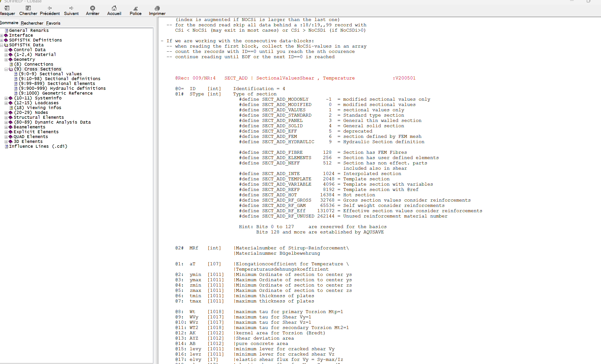The height and width of the screenshot is (364, 601).
Task: Click the book icon beside Geometry
Action: [x=11, y=60]
